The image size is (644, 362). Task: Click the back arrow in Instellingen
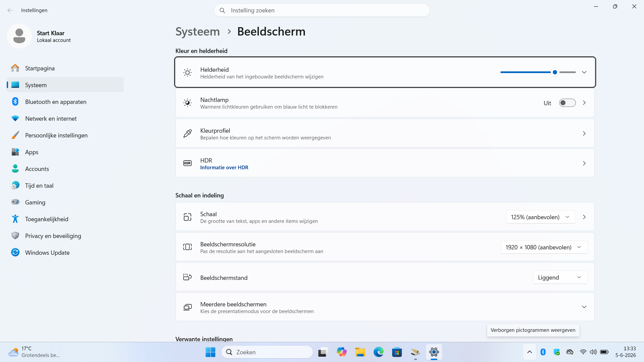pos(10,10)
